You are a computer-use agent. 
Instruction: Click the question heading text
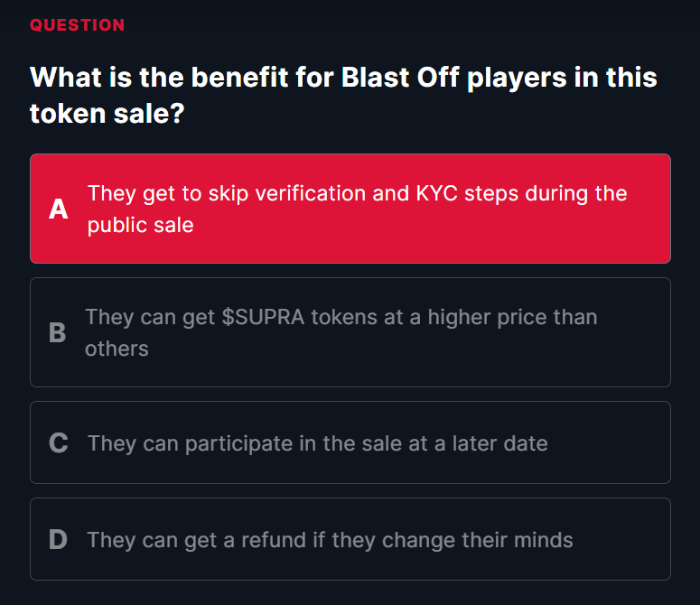343,95
